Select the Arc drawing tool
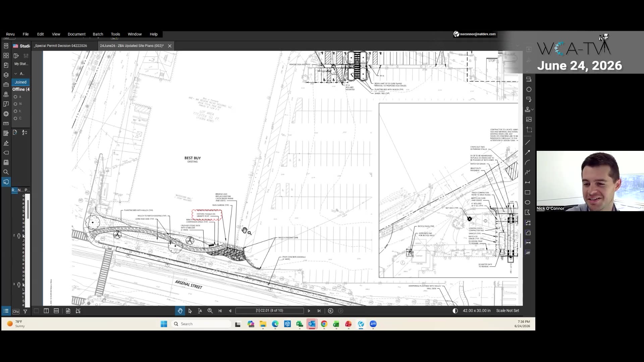Screen dimensions: 644x362 pos(528,162)
